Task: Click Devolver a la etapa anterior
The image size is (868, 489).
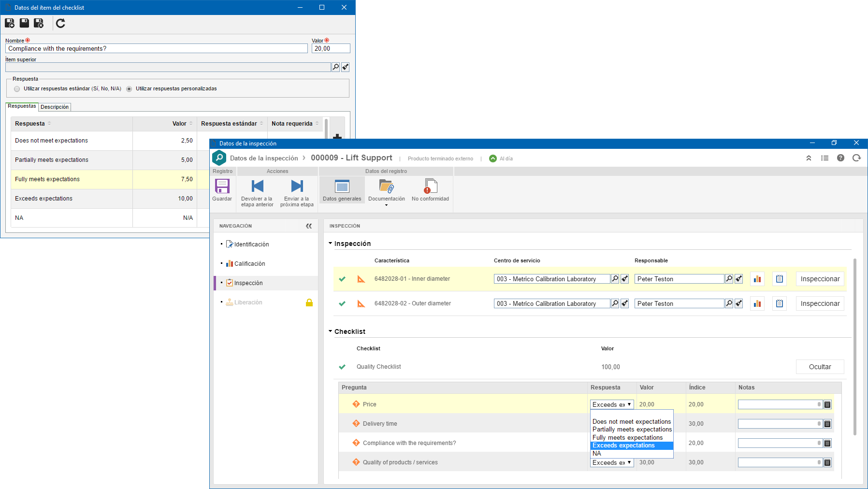Action: 257,193
